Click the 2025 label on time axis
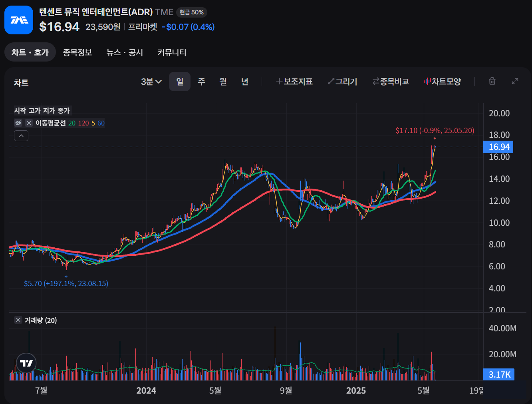 pos(356,390)
